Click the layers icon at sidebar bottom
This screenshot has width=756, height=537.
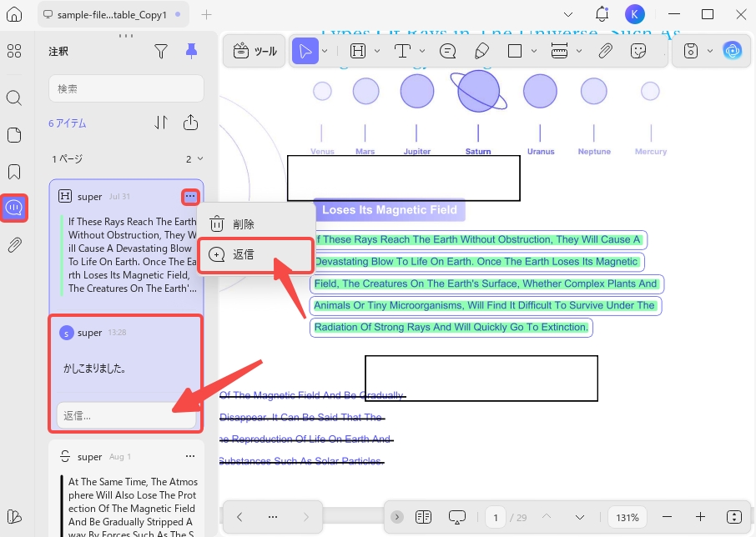[14, 517]
